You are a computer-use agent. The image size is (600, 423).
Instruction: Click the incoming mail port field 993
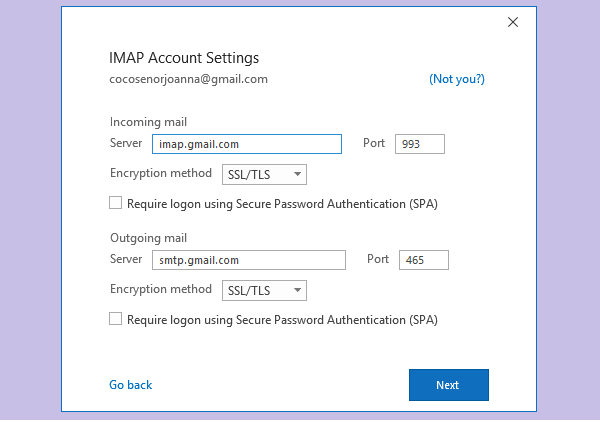(x=420, y=144)
